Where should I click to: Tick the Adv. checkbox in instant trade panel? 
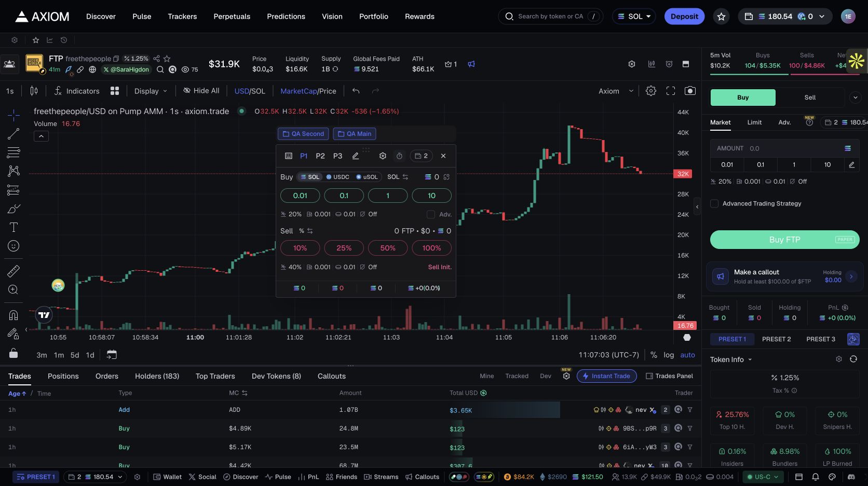tap(431, 214)
